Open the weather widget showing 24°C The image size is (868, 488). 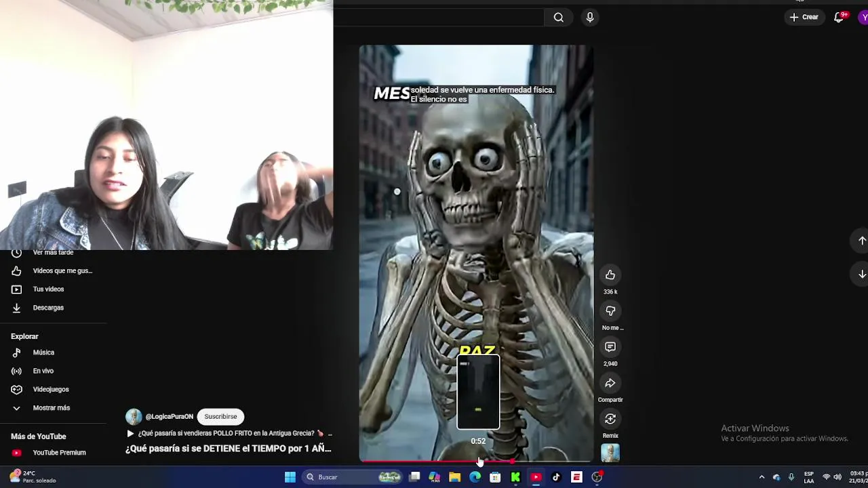click(34, 477)
